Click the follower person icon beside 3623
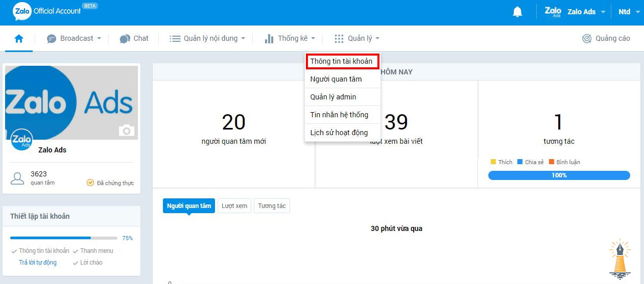 point(17,178)
